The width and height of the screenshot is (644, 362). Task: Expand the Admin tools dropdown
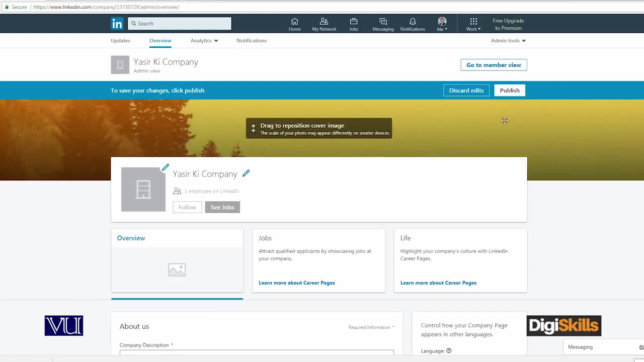click(508, 41)
